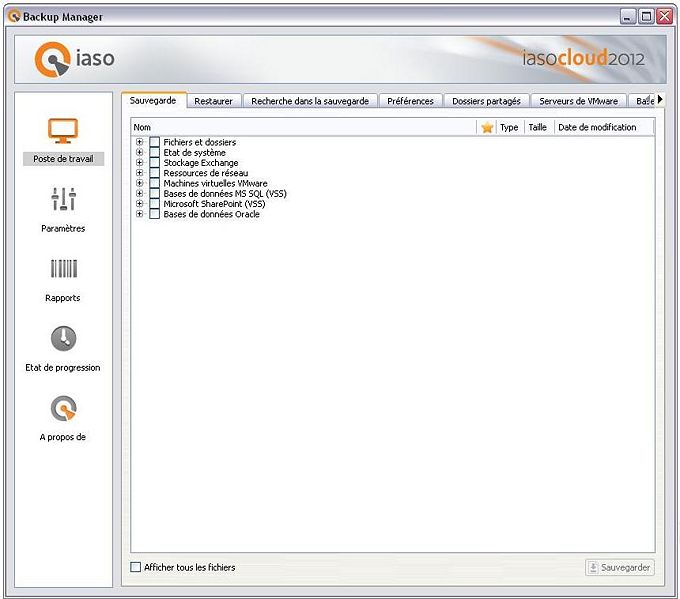The width and height of the screenshot is (680, 599).
Task: Close the Backup Manager window
Action: pos(664,16)
